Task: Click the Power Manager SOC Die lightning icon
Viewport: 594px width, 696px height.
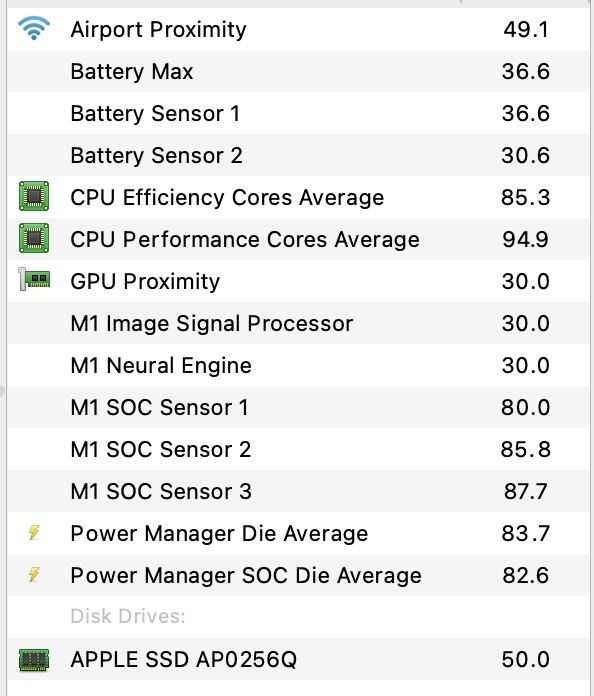Action: [34, 574]
